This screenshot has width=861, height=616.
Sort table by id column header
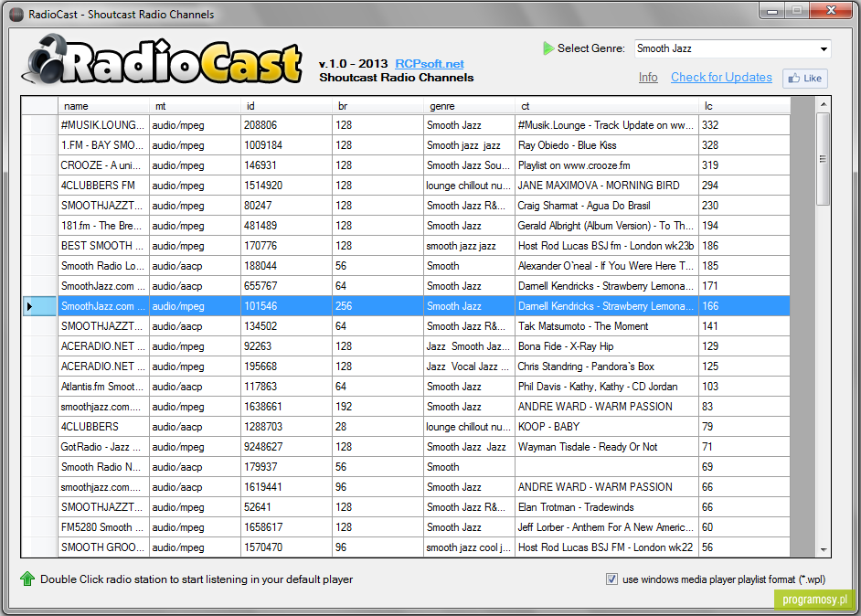tap(287, 106)
